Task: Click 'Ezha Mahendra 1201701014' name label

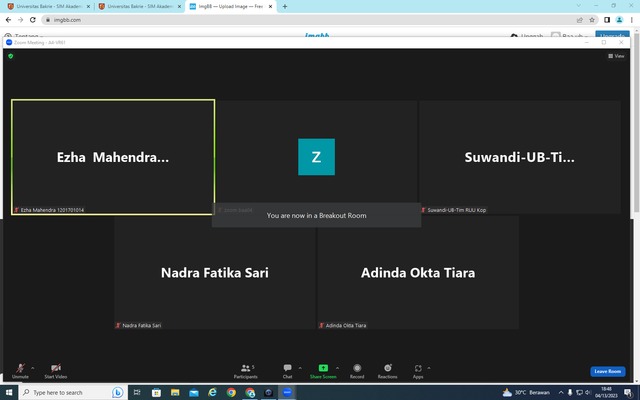Action: pos(52,210)
